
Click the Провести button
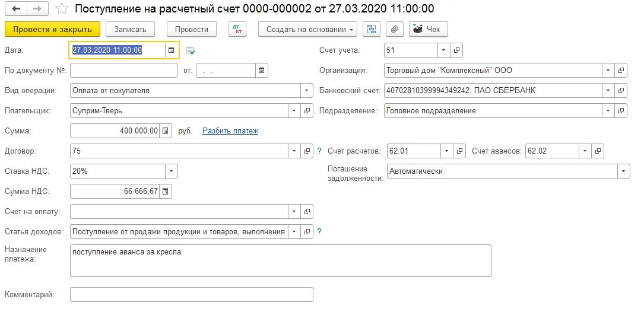click(191, 29)
